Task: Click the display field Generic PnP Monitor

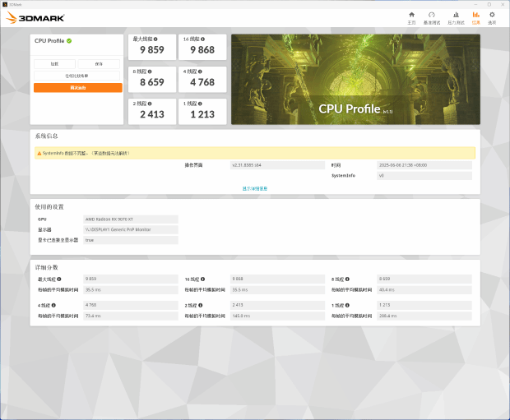Action: coord(131,229)
